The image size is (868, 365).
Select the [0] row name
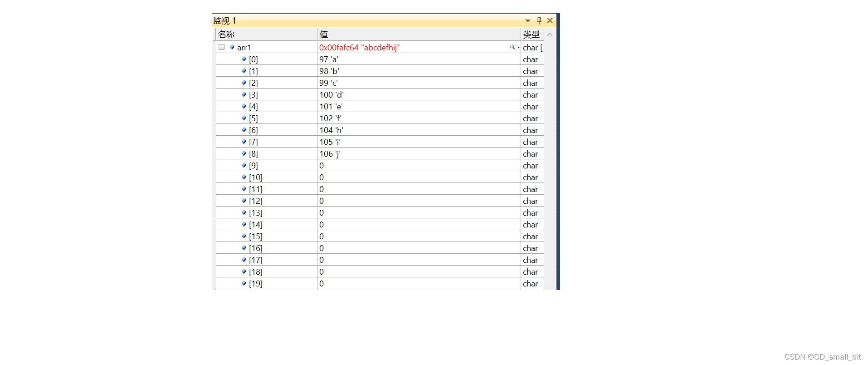[254, 59]
